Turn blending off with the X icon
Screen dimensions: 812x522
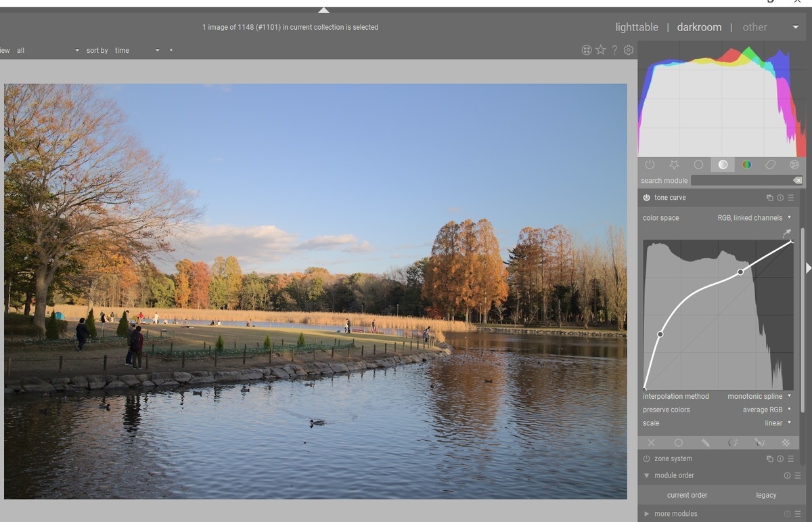coord(651,443)
